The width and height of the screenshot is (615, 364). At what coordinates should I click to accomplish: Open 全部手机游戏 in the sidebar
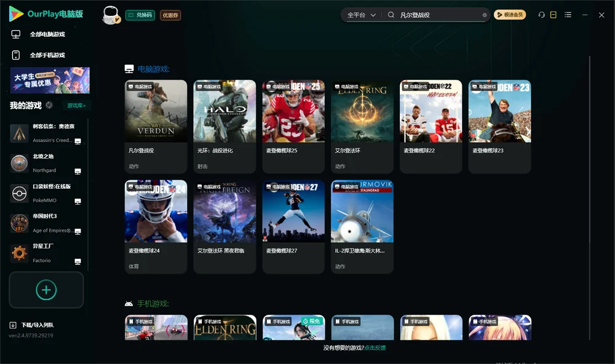pos(47,55)
